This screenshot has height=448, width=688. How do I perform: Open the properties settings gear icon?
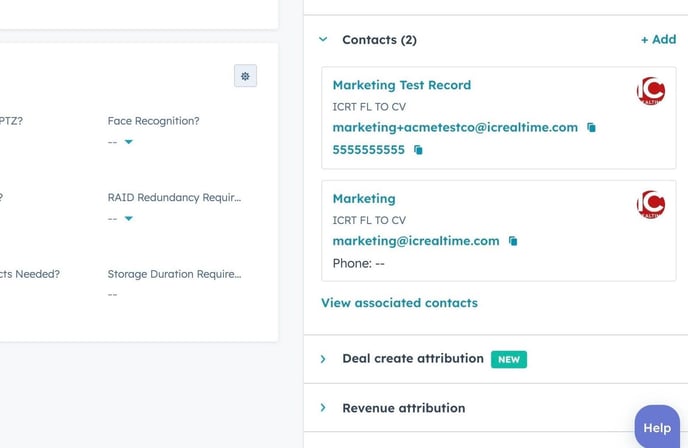click(x=245, y=76)
